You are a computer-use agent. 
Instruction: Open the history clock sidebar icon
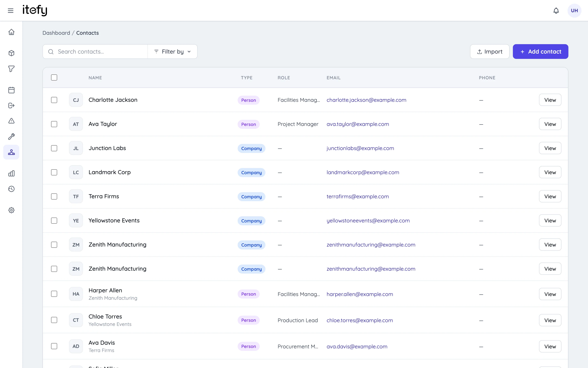pyautogui.click(x=11, y=189)
